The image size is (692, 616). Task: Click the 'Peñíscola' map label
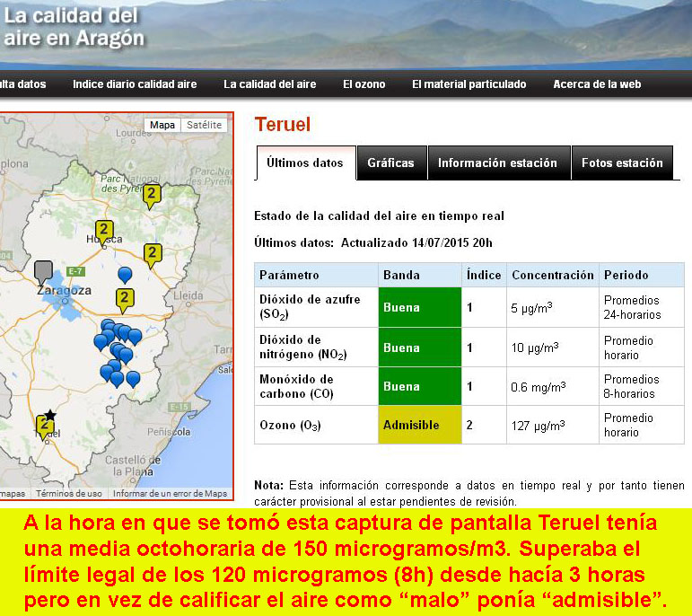click(x=169, y=431)
